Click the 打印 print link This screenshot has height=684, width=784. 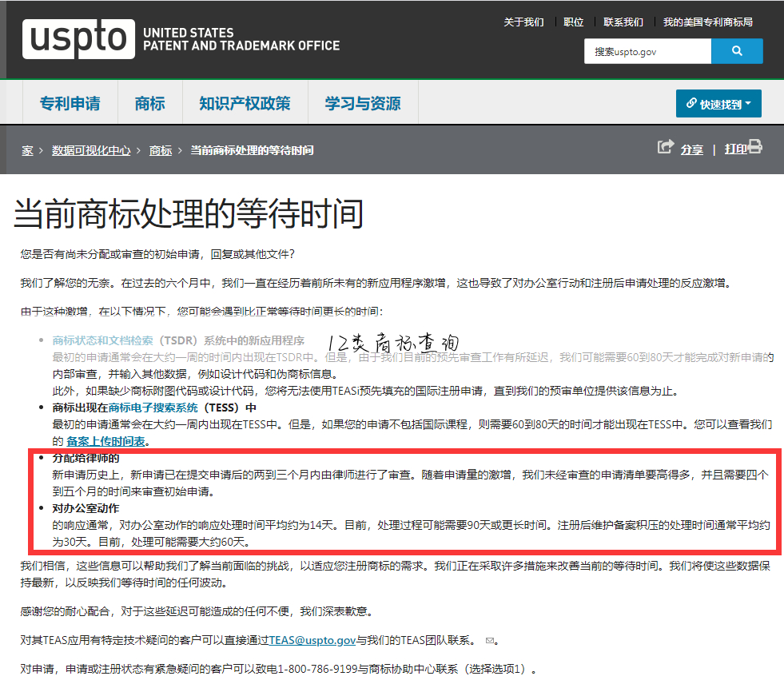[x=735, y=149]
